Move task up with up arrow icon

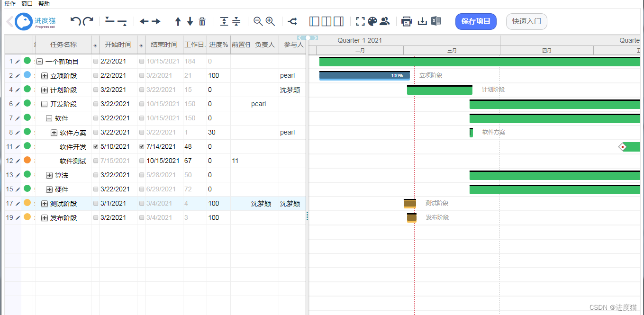(178, 21)
